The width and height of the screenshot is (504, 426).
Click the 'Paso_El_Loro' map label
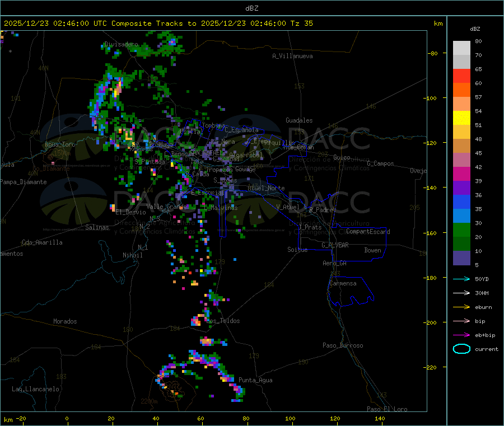(x=387, y=409)
